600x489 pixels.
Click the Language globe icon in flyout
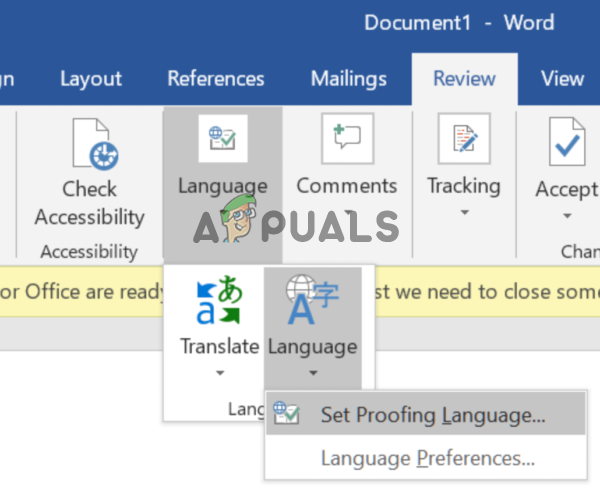[x=312, y=300]
